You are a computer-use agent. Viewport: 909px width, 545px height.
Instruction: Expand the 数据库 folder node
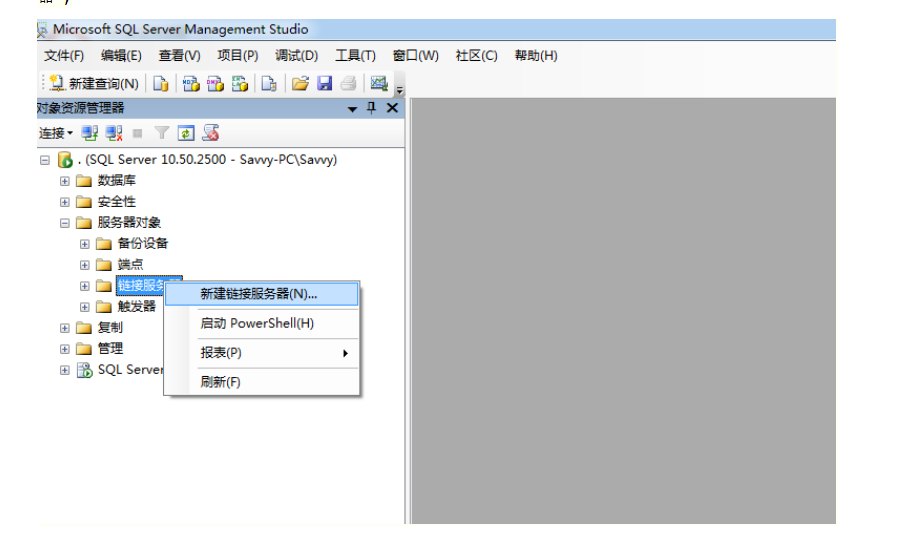click(x=64, y=181)
